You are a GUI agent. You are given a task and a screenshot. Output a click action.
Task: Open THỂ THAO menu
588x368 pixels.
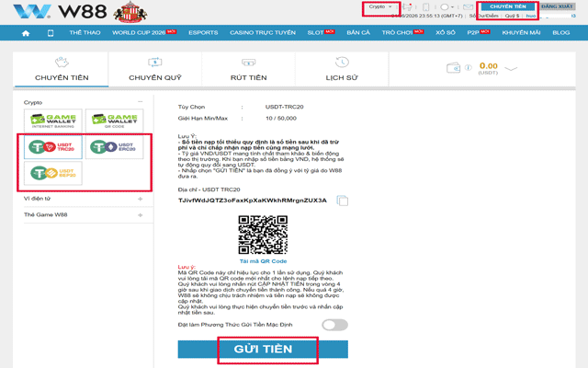tap(85, 33)
